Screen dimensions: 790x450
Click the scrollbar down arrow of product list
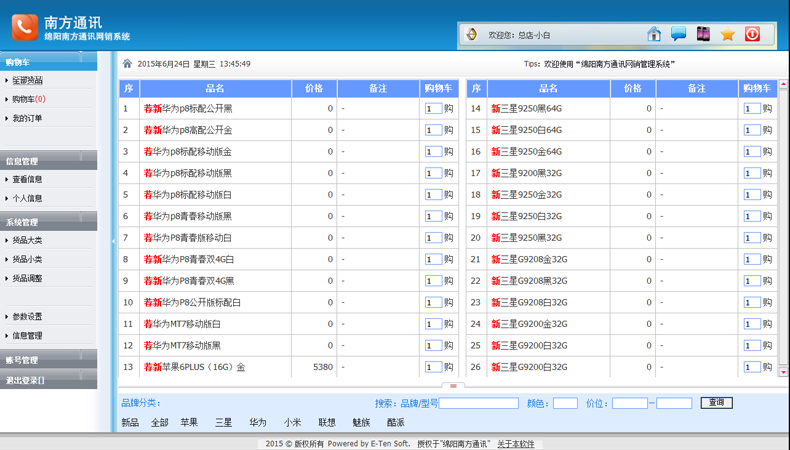pos(783,372)
